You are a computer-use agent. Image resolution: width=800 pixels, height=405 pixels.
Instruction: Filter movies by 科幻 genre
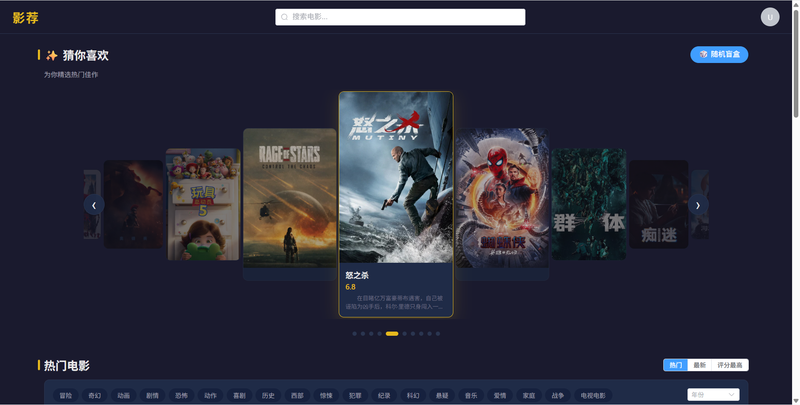click(413, 395)
